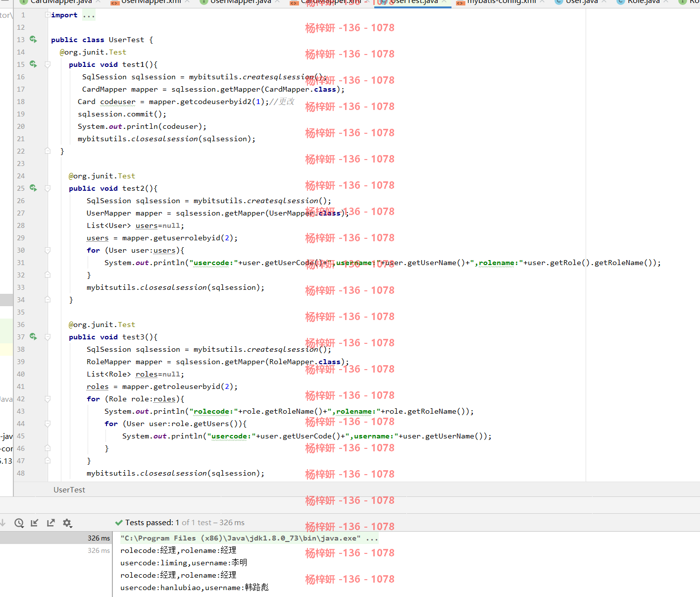
Task: Click 'Tests passed: 1 of 1 test' status
Action: (180, 523)
